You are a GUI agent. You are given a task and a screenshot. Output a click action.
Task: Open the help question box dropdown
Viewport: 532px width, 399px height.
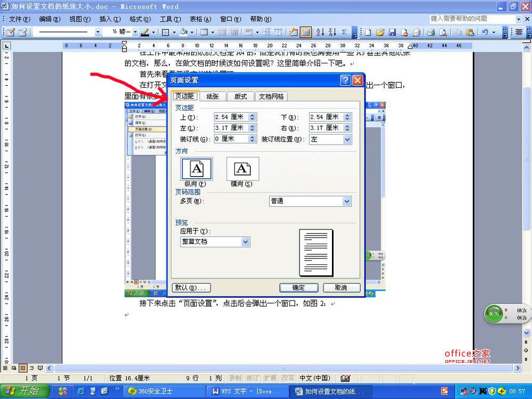point(518,19)
